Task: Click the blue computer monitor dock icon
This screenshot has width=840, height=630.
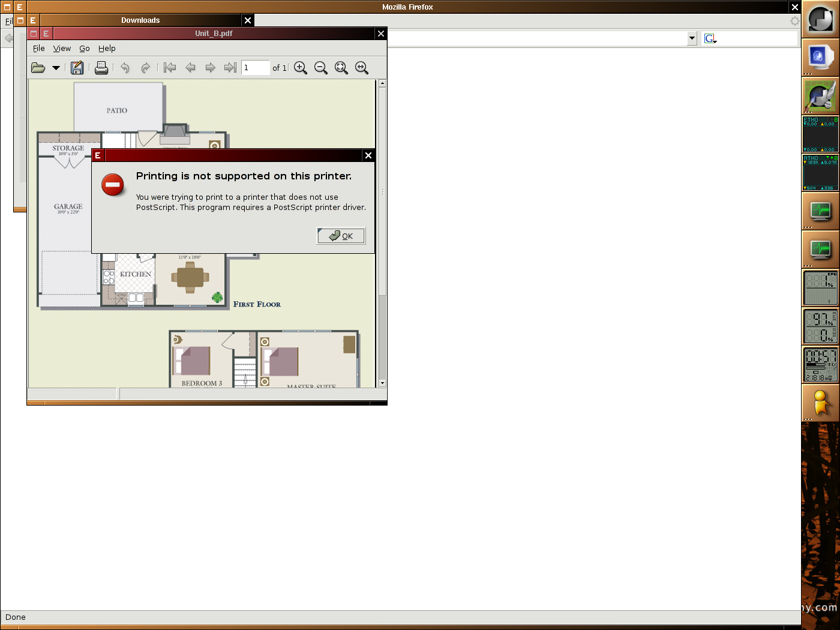Action: [820, 57]
